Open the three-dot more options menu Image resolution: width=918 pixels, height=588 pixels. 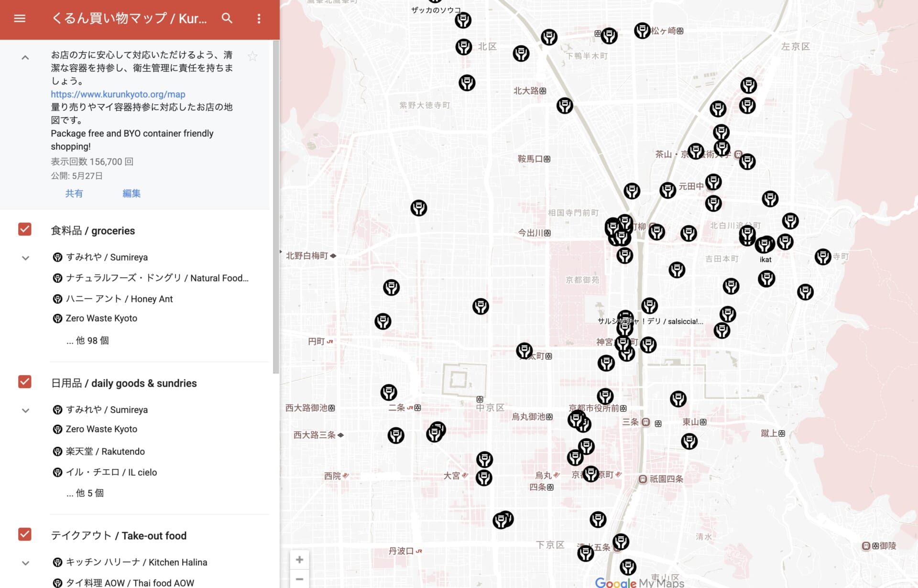point(259,19)
